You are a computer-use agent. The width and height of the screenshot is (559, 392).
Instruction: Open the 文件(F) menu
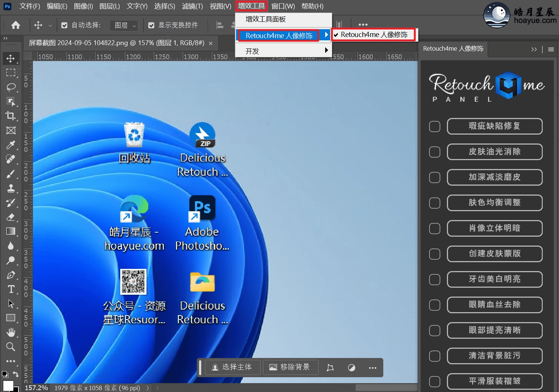coord(30,6)
